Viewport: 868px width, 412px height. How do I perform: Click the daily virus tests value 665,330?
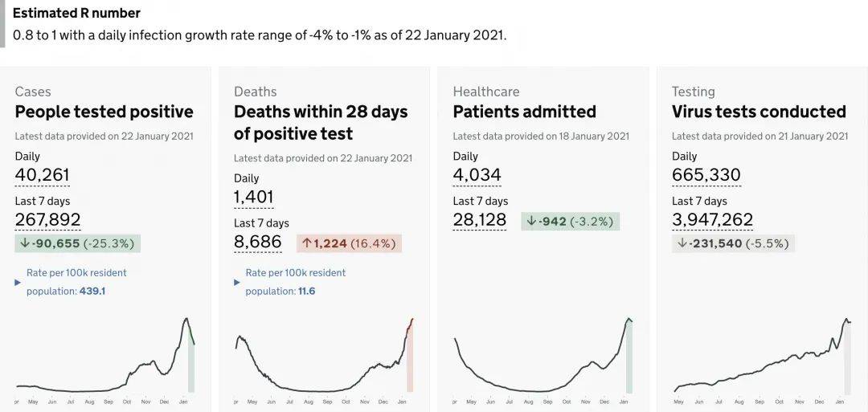pos(706,175)
